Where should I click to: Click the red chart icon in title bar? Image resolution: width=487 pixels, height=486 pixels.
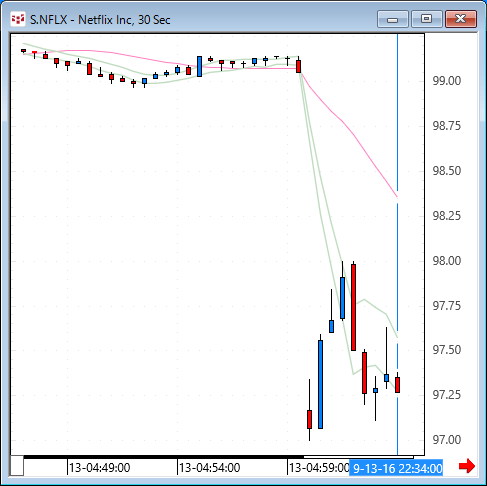click(x=18, y=19)
